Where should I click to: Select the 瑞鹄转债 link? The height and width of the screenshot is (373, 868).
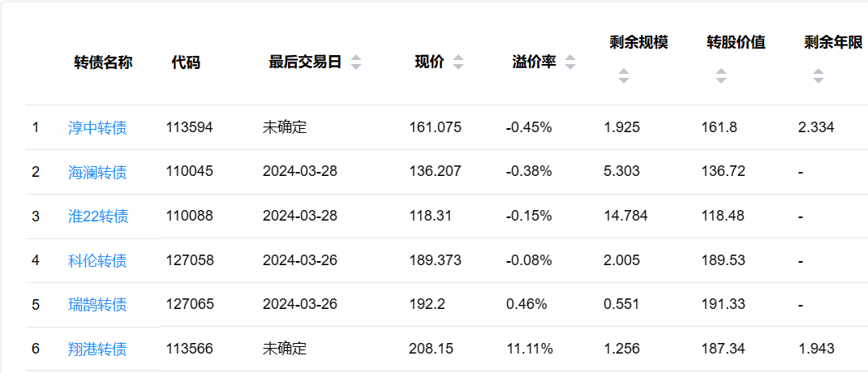(x=97, y=305)
